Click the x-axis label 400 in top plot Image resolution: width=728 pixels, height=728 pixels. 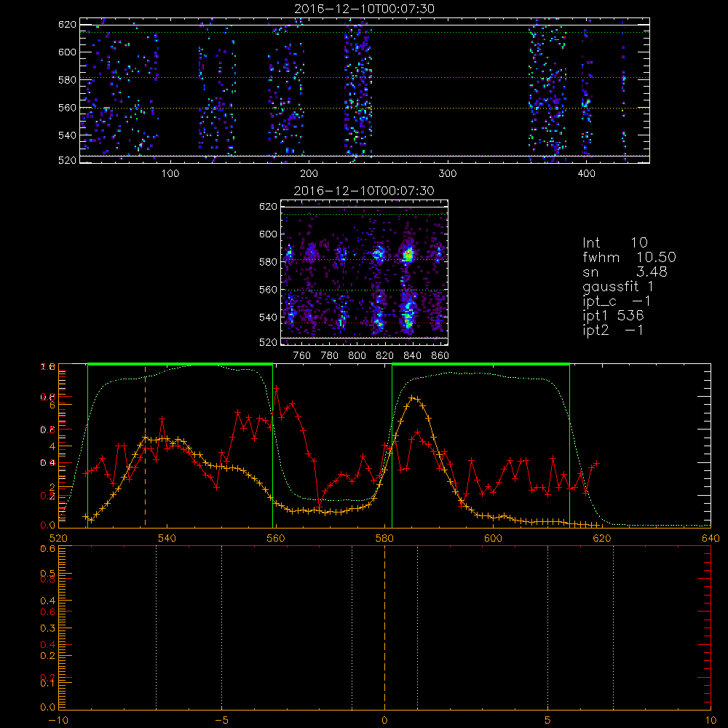tap(586, 174)
